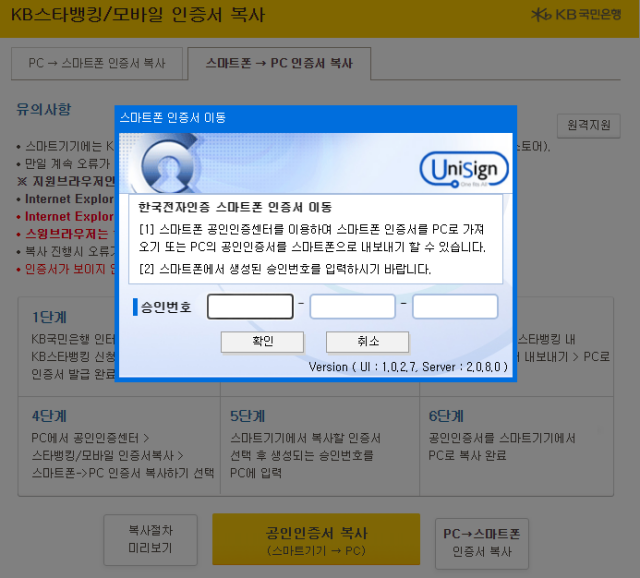Click the user silhouette icon in dialog
This screenshot has height=578, width=640.
169,166
